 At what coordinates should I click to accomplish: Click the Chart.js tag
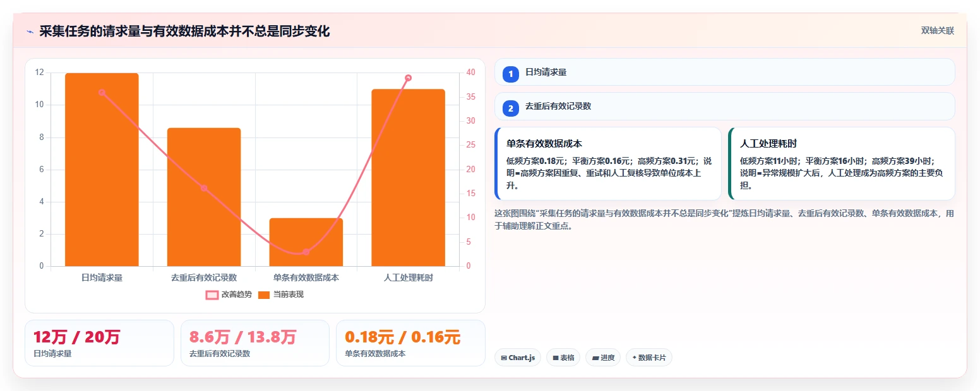click(517, 358)
